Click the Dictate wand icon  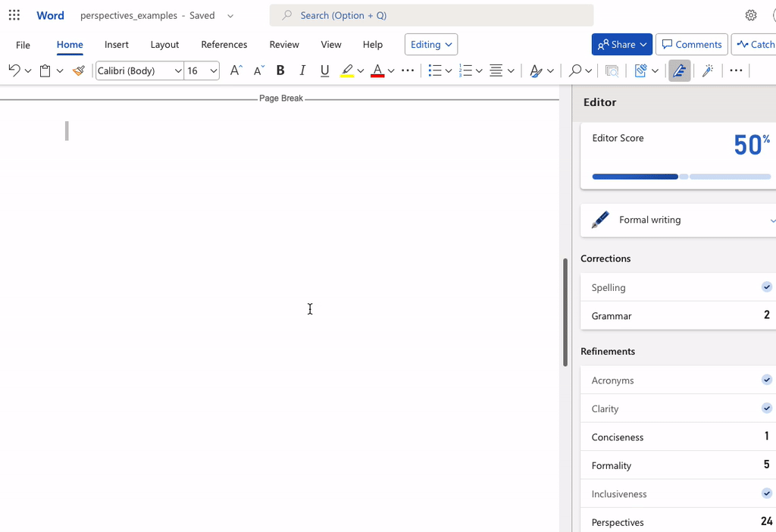point(708,70)
